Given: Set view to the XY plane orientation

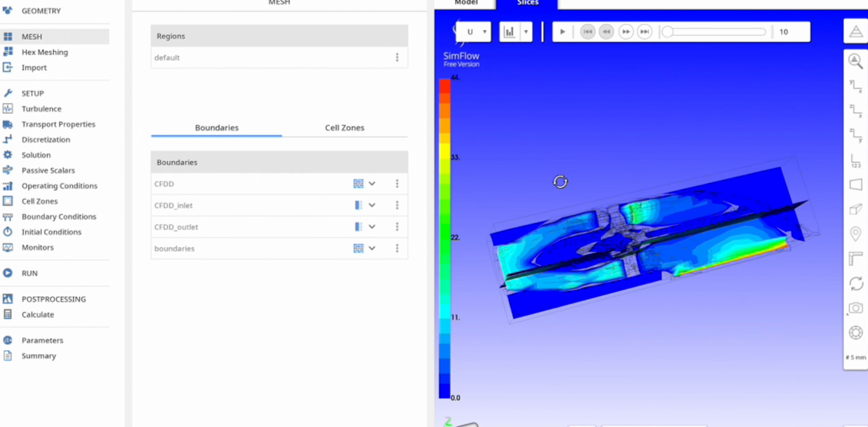Looking at the screenshot, I should click(x=855, y=86).
